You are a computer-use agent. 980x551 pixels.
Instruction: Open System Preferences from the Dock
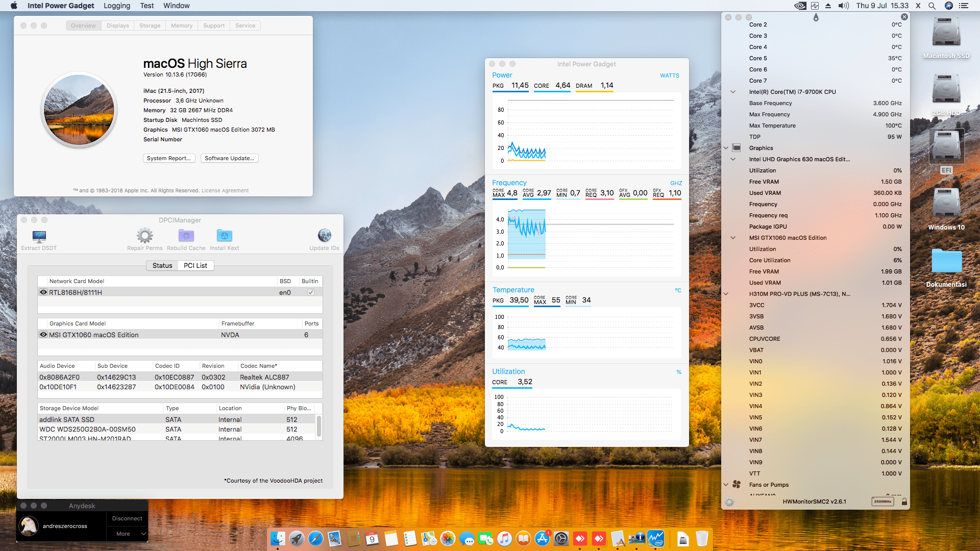[x=561, y=539]
